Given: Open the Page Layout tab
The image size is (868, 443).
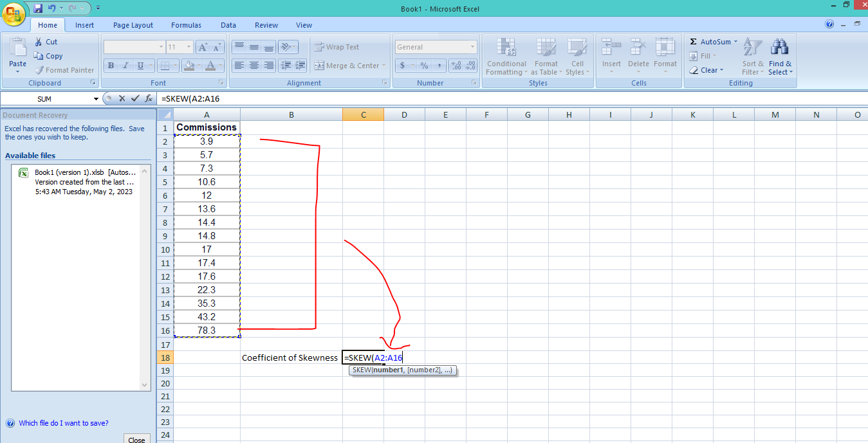Looking at the screenshot, I should [133, 25].
